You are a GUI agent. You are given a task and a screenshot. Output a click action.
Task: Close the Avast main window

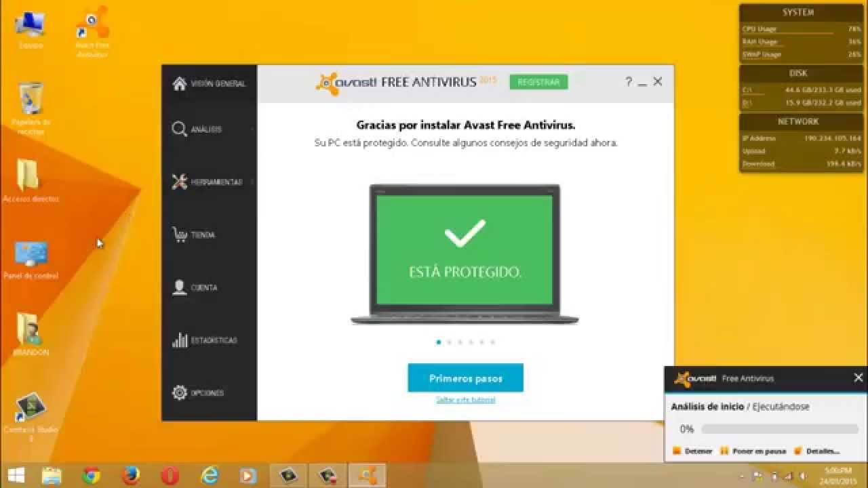pyautogui.click(x=657, y=81)
